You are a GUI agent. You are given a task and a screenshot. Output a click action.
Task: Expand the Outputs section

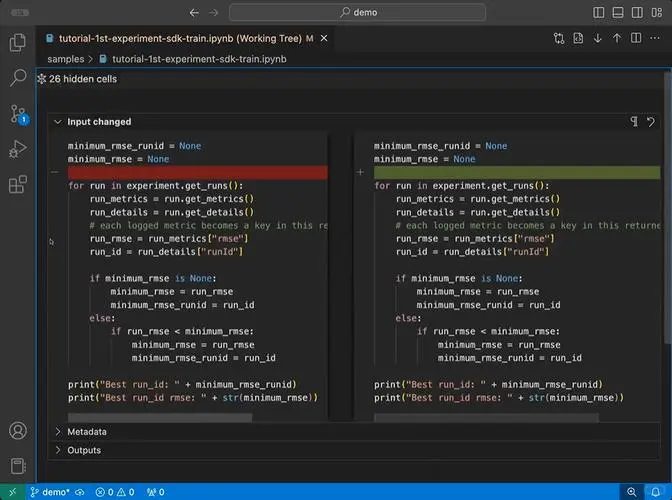click(x=58, y=450)
